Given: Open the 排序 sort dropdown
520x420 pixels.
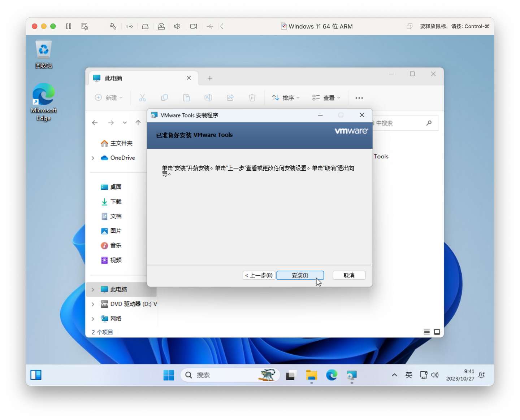Looking at the screenshot, I should pyautogui.click(x=286, y=98).
